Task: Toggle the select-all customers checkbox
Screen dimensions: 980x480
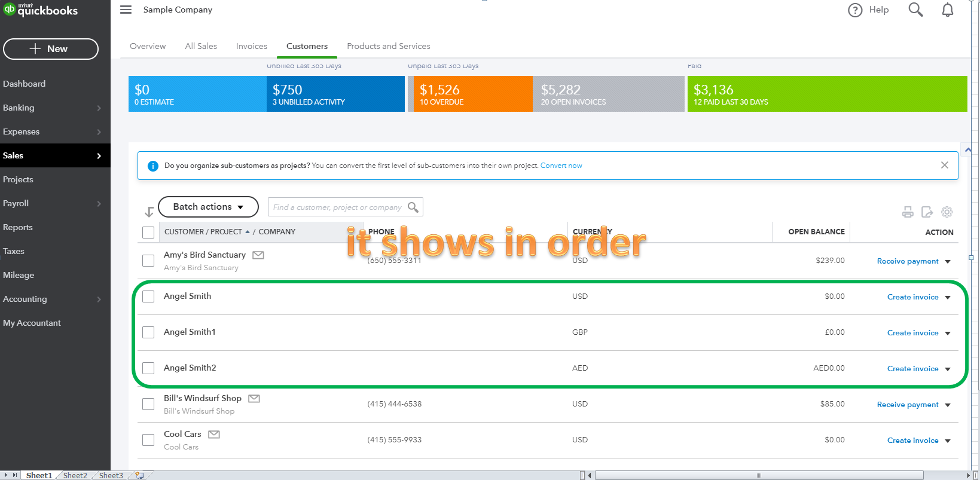Action: pos(148,233)
